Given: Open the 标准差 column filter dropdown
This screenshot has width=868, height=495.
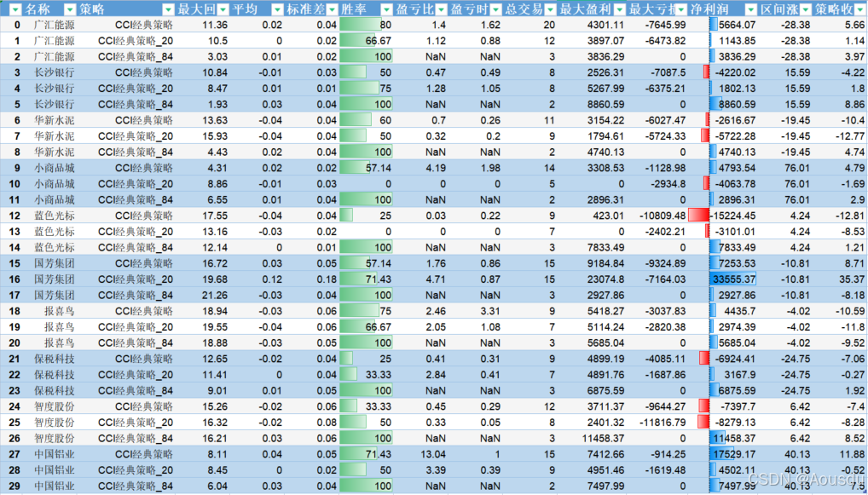Looking at the screenshot, I should (332, 9).
